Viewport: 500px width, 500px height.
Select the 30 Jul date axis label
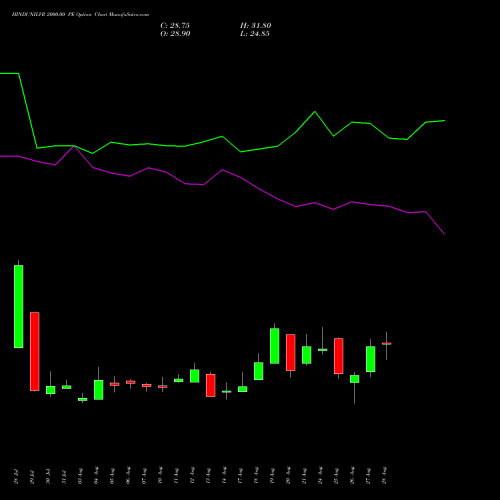click(x=48, y=476)
